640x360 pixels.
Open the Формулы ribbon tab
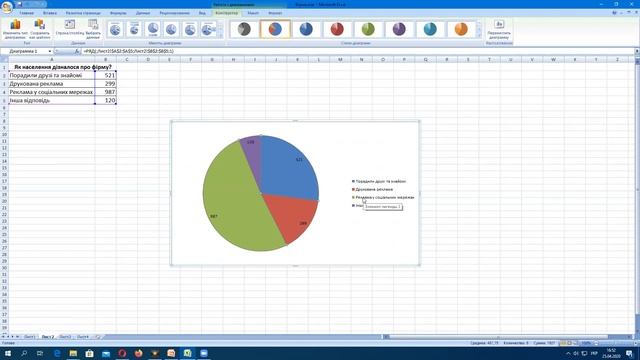pos(118,13)
